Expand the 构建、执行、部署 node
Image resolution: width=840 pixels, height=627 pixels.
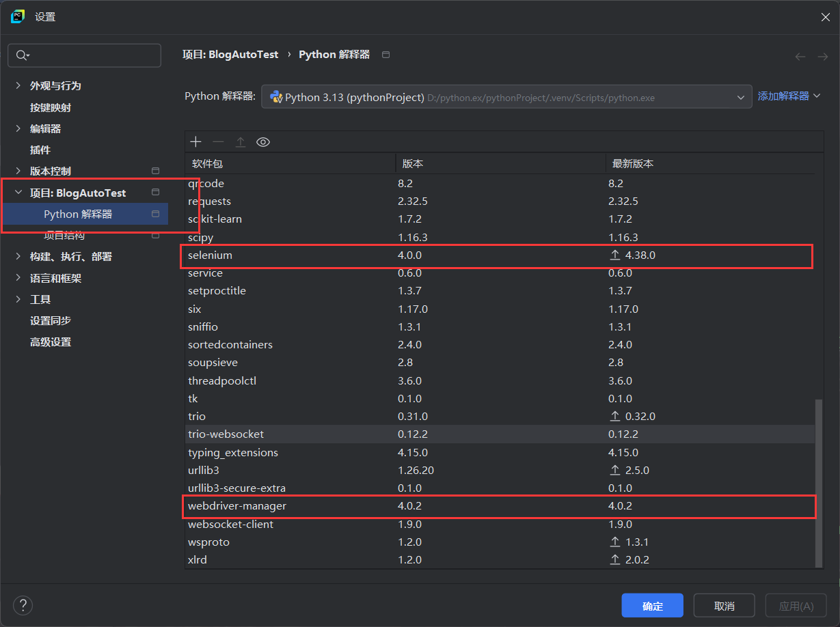[x=18, y=257]
